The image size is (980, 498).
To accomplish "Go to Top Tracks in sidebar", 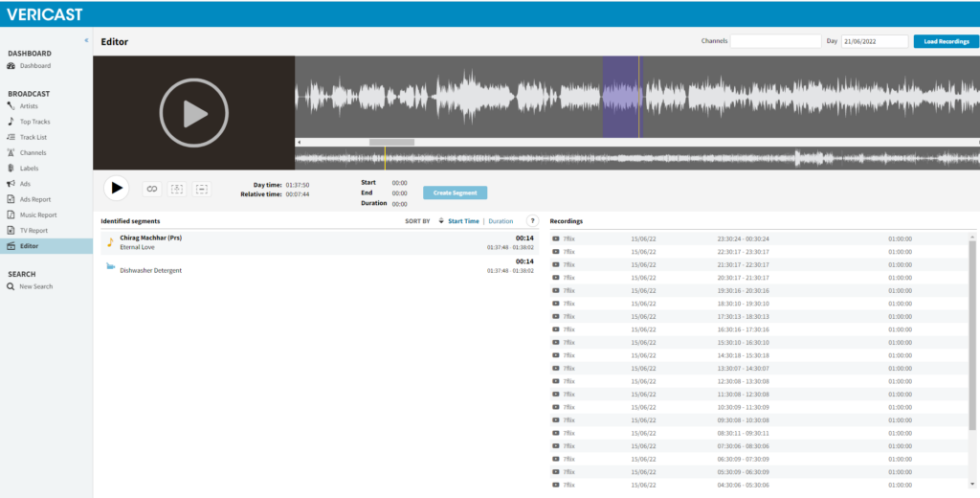I will (34, 122).
